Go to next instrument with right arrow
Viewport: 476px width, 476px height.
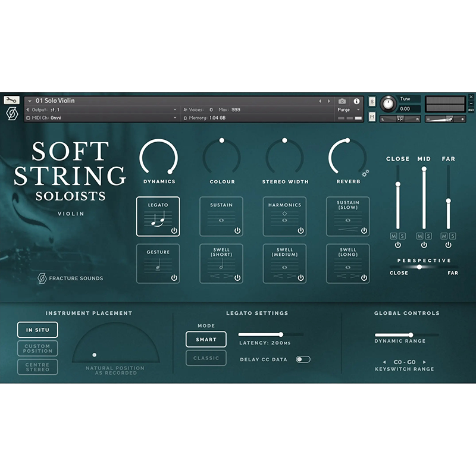click(329, 101)
